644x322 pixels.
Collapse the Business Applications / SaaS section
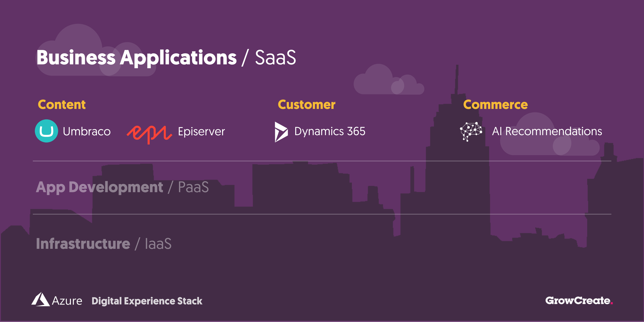tap(166, 58)
